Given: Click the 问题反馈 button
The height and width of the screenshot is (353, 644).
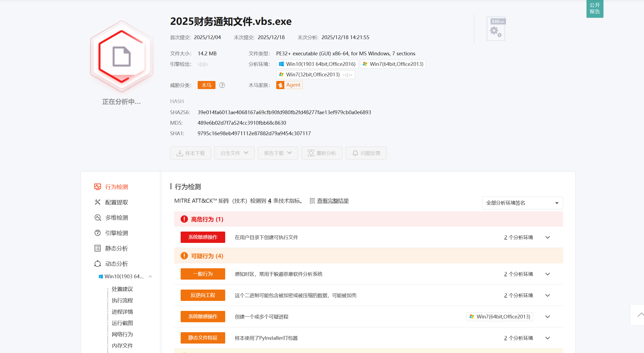Looking at the screenshot, I should (366, 153).
